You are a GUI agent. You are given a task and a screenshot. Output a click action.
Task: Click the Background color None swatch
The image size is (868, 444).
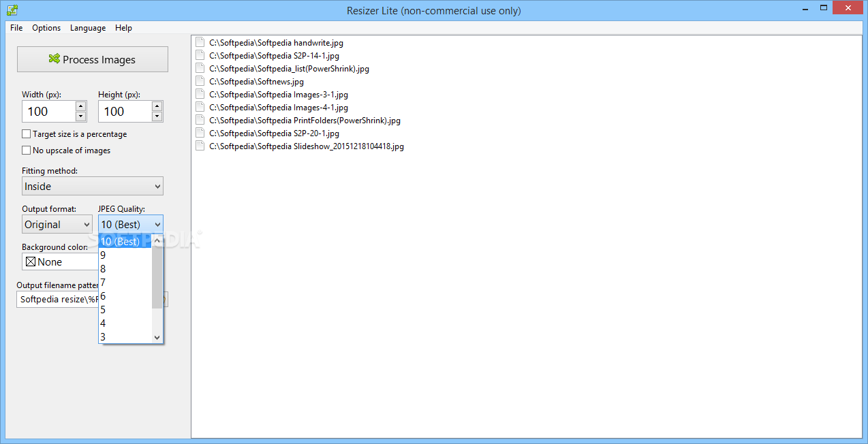60,261
